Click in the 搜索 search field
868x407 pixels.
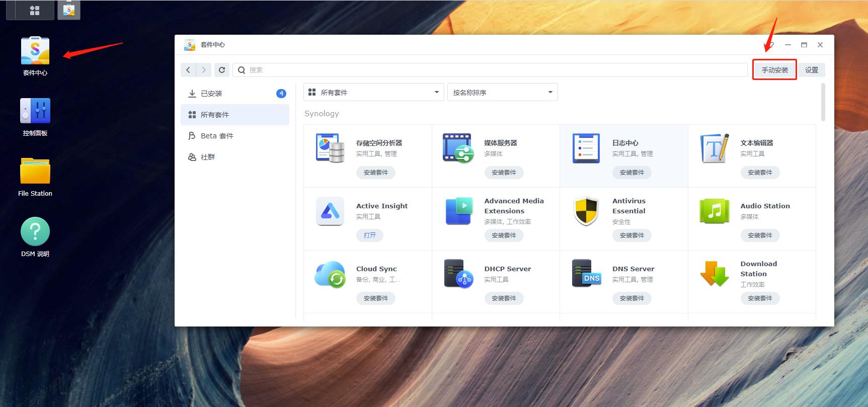pyautogui.click(x=490, y=70)
